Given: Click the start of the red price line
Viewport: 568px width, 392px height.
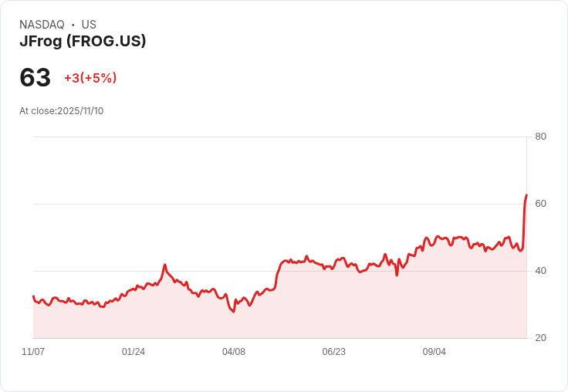Looking at the screenshot, I should point(33,296).
